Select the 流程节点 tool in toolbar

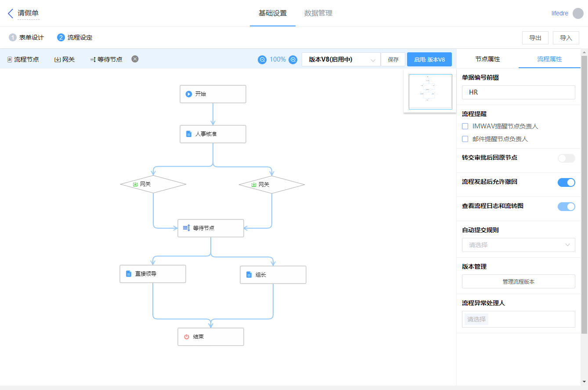point(23,59)
